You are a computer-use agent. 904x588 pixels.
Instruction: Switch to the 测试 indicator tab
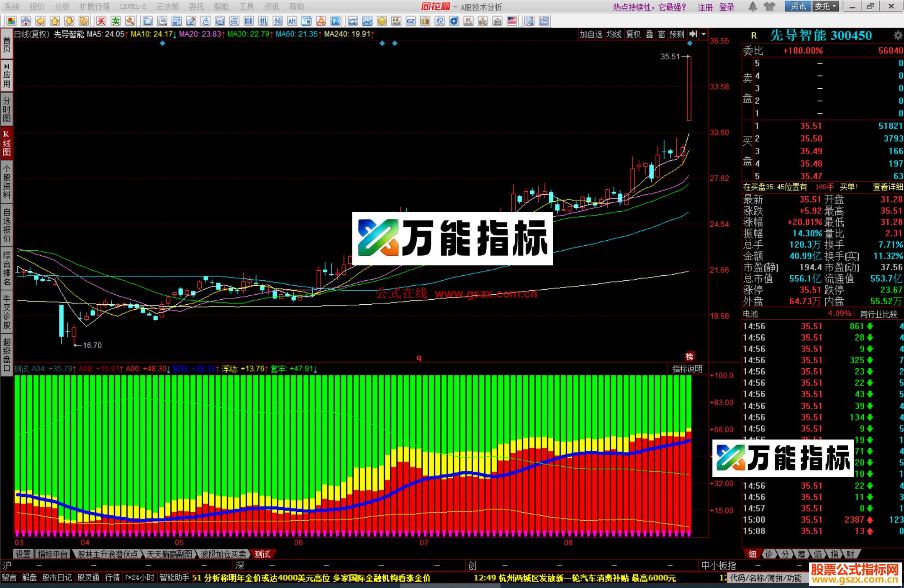point(262,554)
